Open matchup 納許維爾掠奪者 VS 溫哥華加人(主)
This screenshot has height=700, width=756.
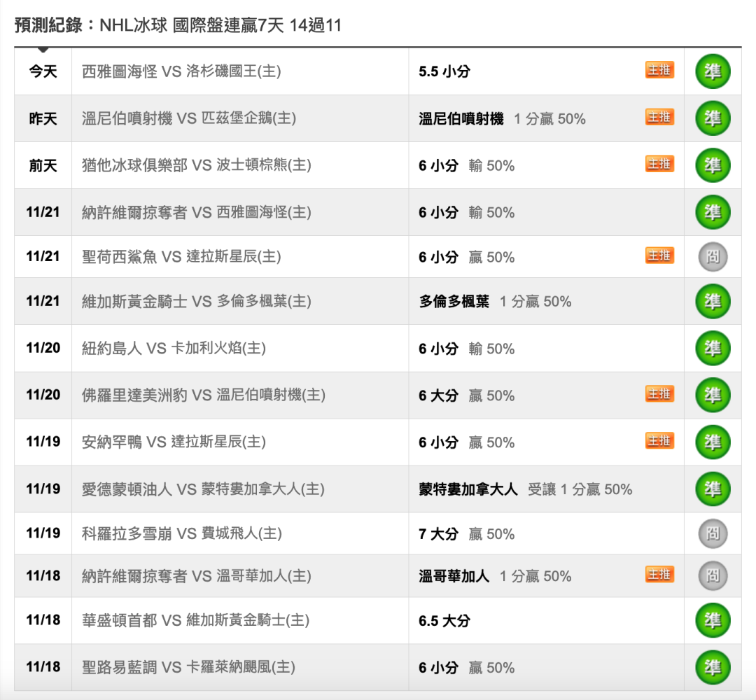point(196,575)
